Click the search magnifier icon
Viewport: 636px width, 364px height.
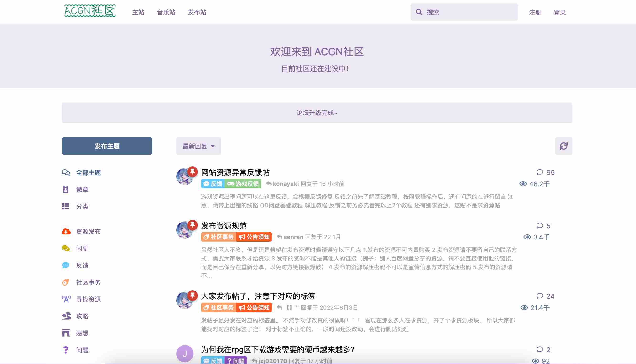tap(419, 12)
